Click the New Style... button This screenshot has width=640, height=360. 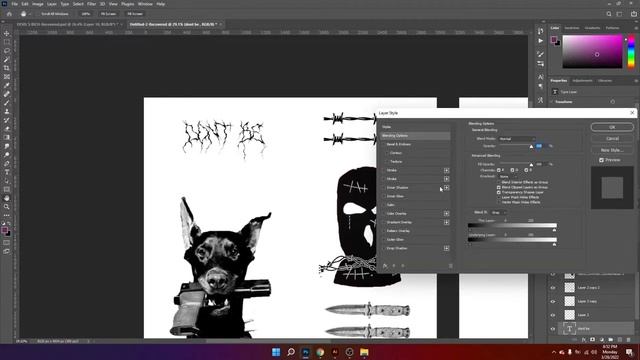tap(612, 150)
